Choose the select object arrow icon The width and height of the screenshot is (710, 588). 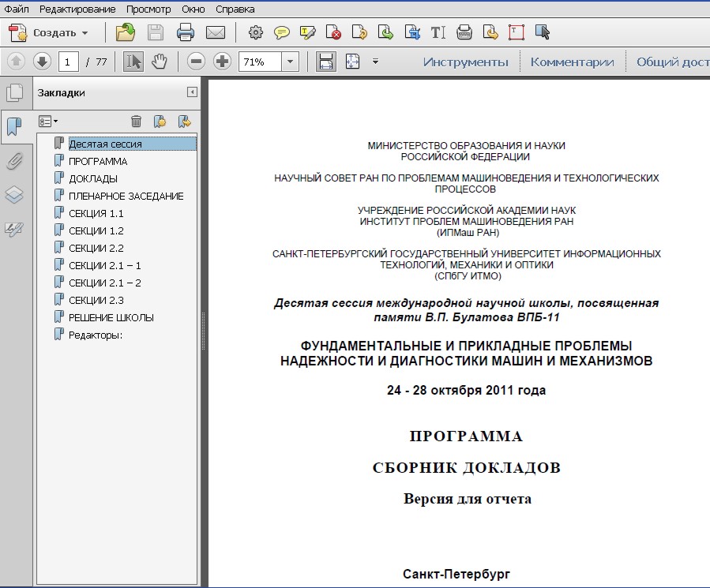click(x=542, y=32)
